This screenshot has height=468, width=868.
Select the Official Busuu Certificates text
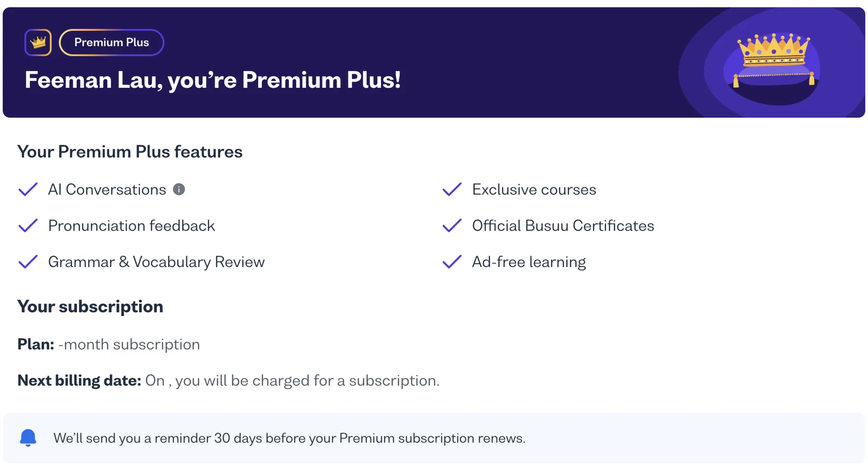pos(563,225)
